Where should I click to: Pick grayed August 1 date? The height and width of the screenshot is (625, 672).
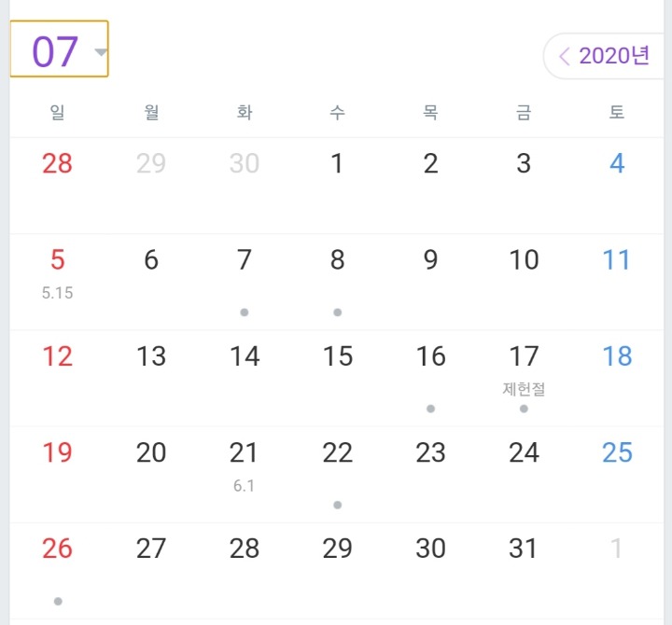click(x=617, y=549)
